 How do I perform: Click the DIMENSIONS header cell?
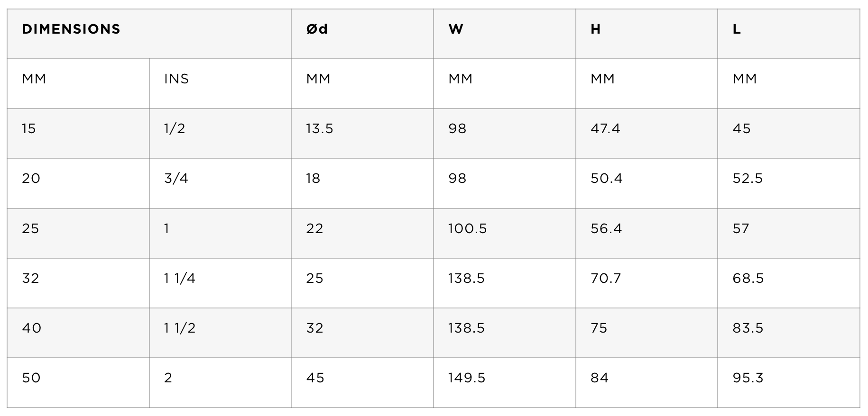click(149, 34)
